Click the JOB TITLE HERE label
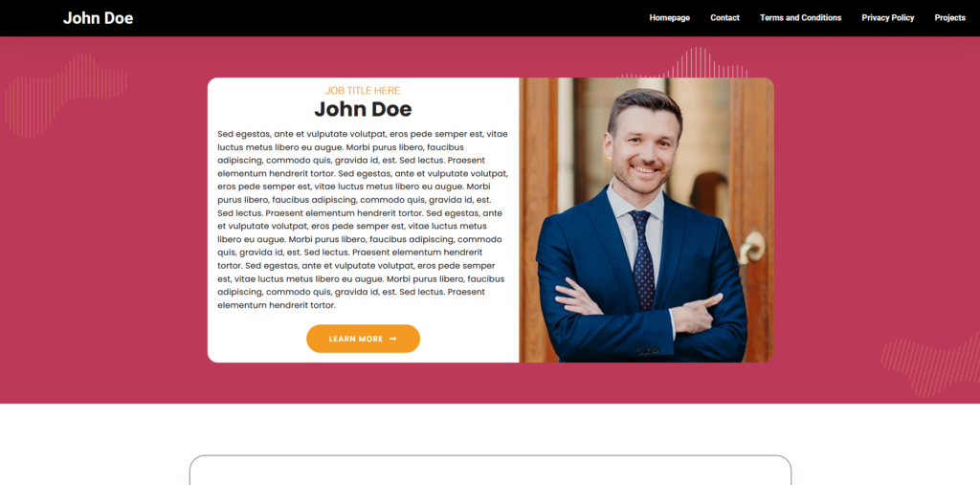 [x=363, y=91]
